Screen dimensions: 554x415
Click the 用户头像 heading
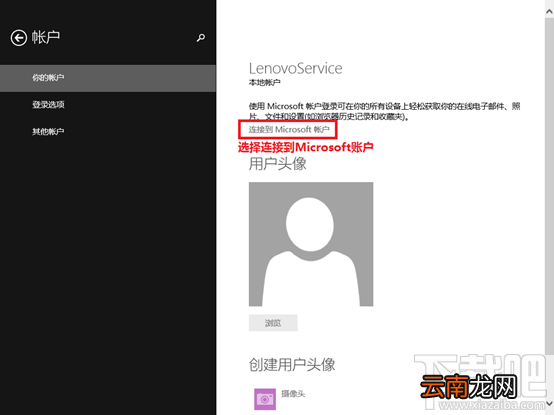click(x=278, y=164)
